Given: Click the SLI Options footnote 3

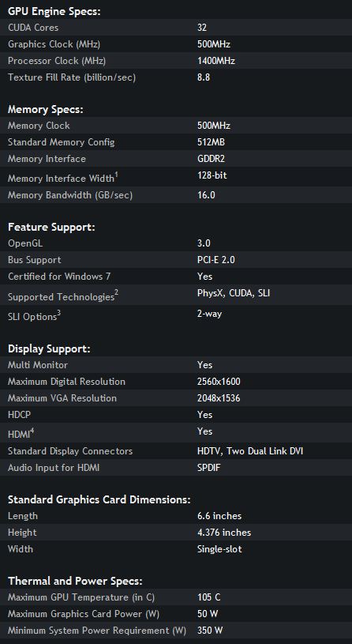Looking at the screenshot, I should coord(58,314).
